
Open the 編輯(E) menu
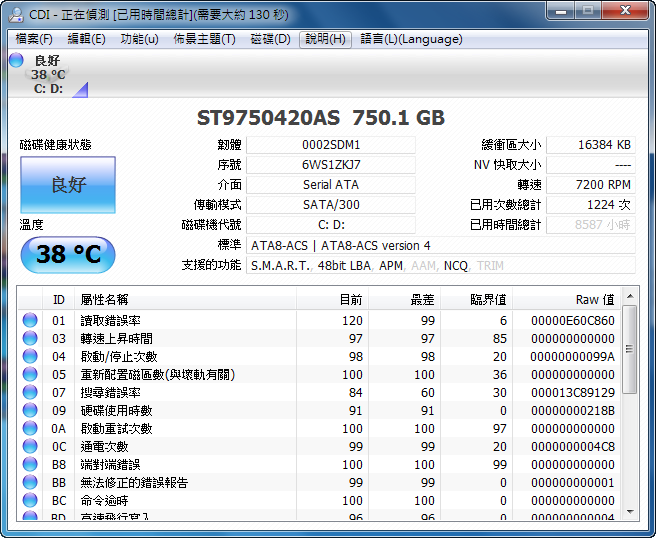click(x=86, y=39)
